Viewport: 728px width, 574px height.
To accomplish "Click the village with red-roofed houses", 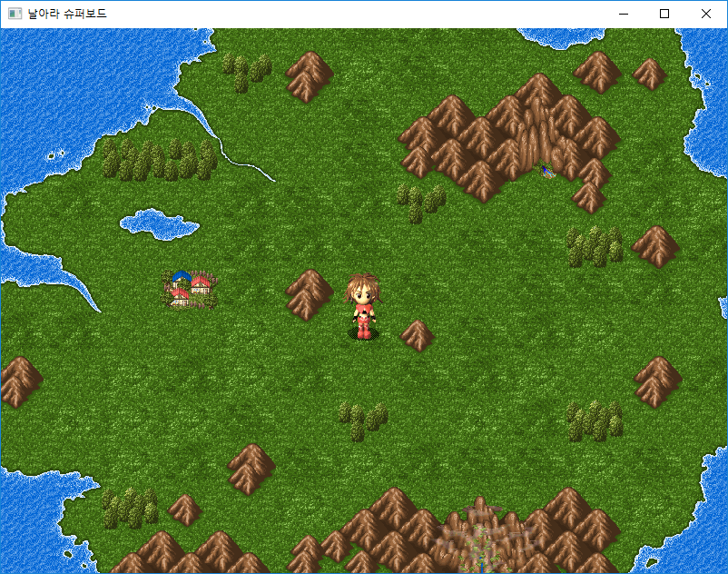I will [190, 290].
